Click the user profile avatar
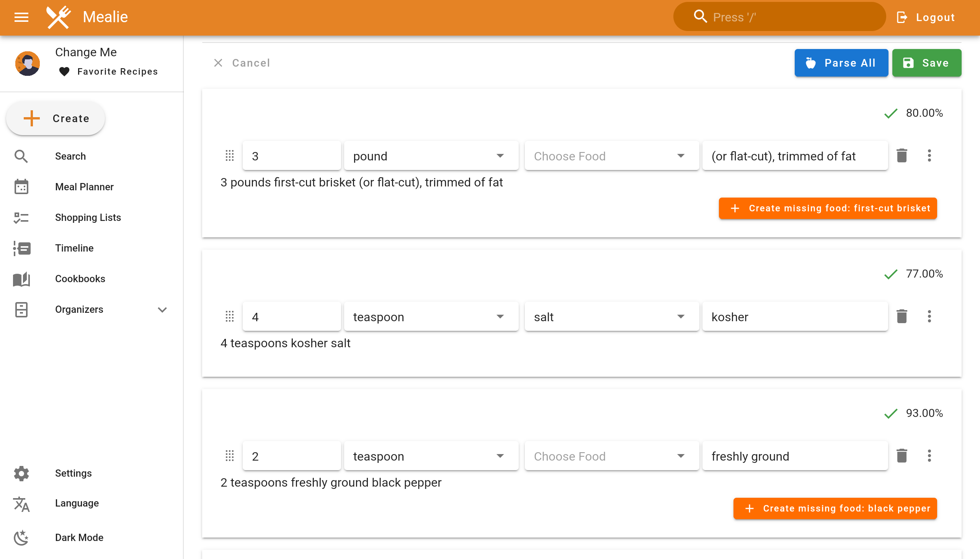Image resolution: width=980 pixels, height=559 pixels. click(28, 63)
